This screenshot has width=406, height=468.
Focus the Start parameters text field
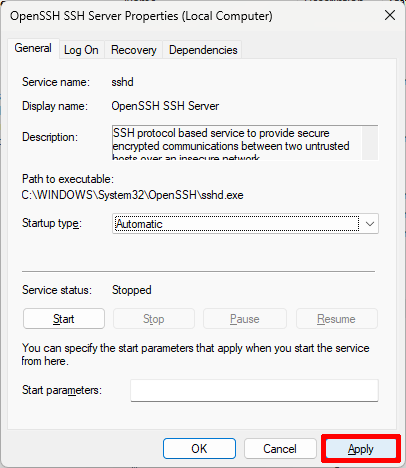(x=254, y=390)
